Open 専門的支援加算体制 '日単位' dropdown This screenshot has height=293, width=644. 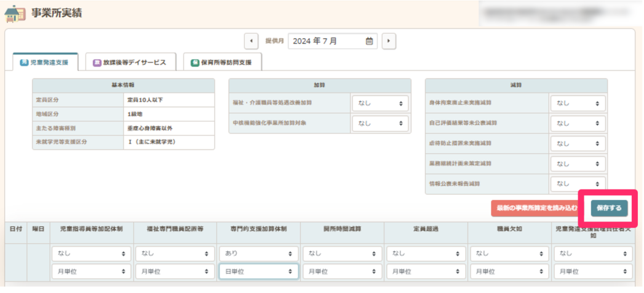point(258,271)
